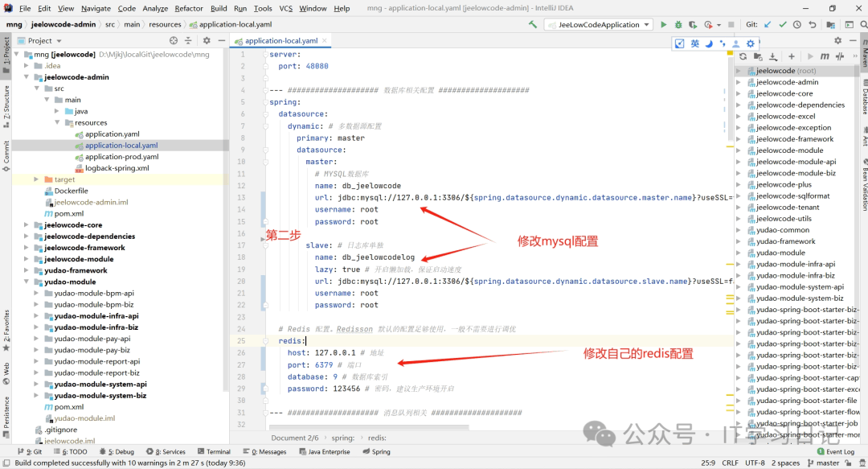This screenshot has width=868, height=469.
Task: Click the green hammer Build Project icon
Action: (533, 24)
